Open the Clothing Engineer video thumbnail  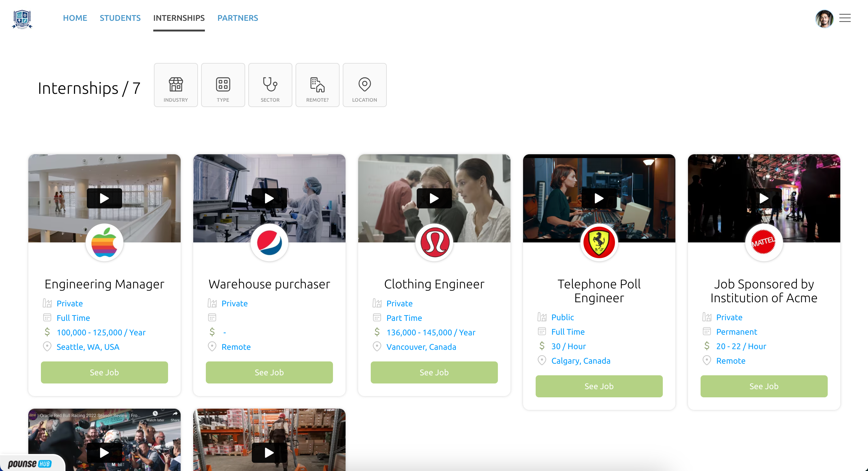click(434, 198)
